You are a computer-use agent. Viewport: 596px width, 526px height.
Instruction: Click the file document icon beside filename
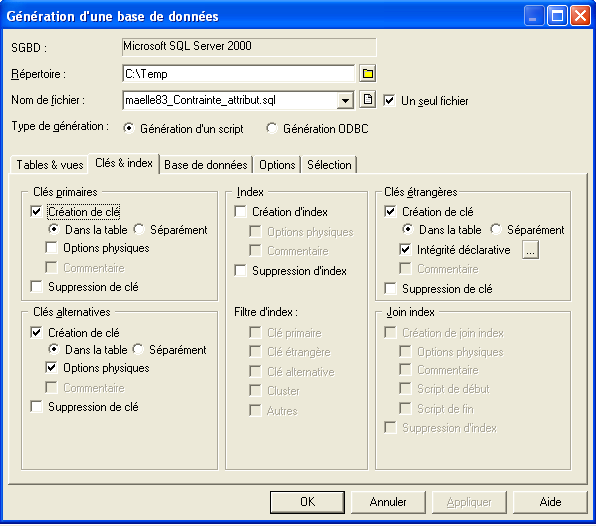(x=368, y=100)
